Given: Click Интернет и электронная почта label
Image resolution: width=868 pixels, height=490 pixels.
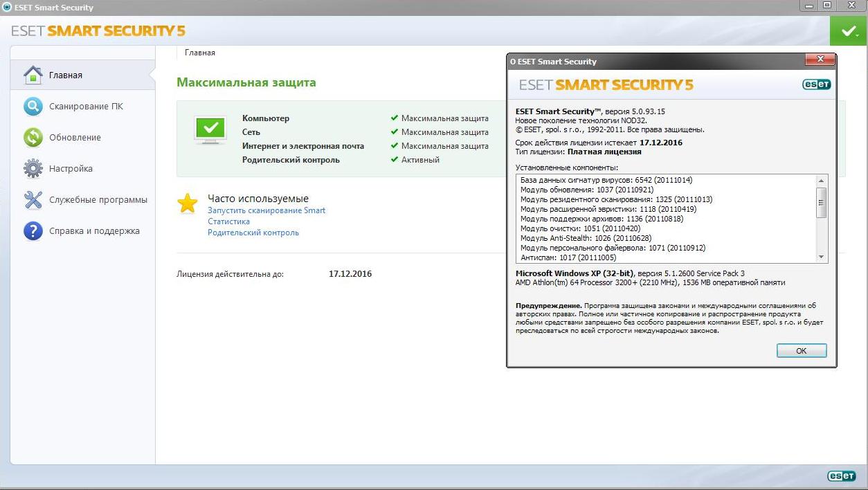Looking at the screenshot, I should [x=303, y=146].
